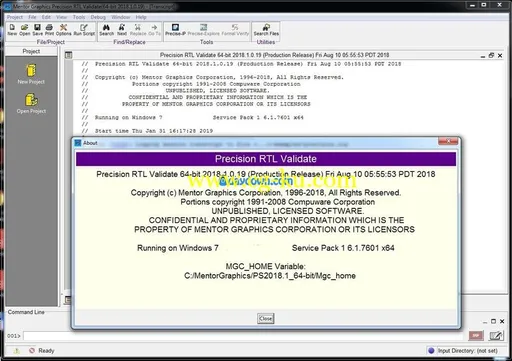
Task: Click the warning icon in status bar
Action: point(17,351)
